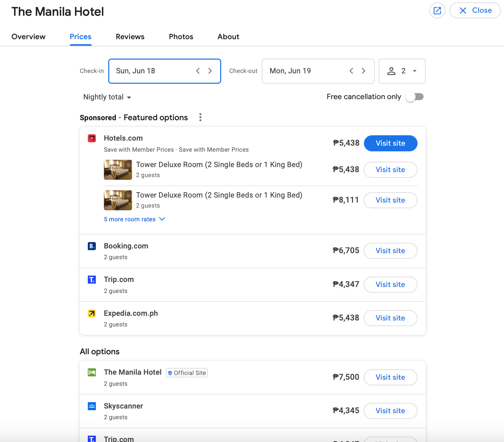Click the Booking.com logo icon
Viewport: 504px width, 442px height.
pos(92,246)
